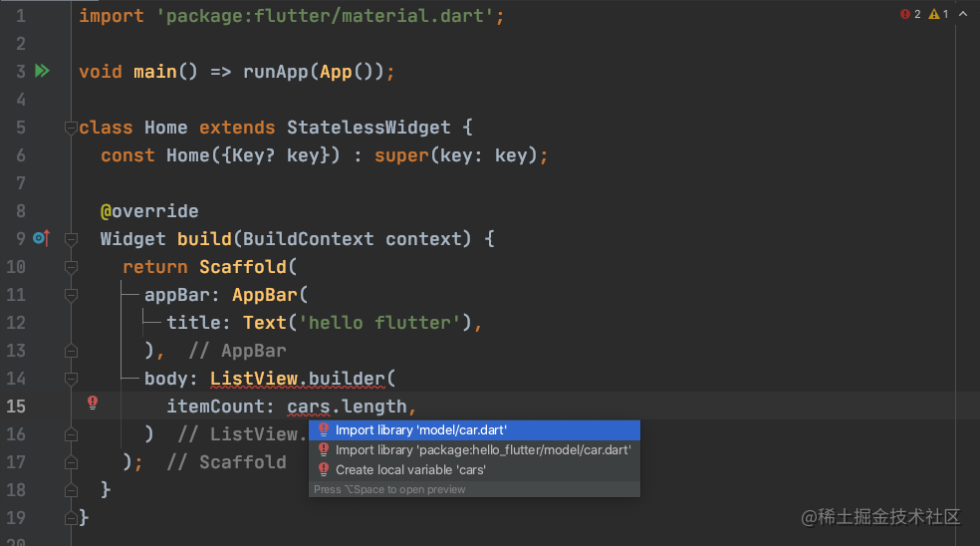Collapse the Home class fold marker

coord(71,128)
